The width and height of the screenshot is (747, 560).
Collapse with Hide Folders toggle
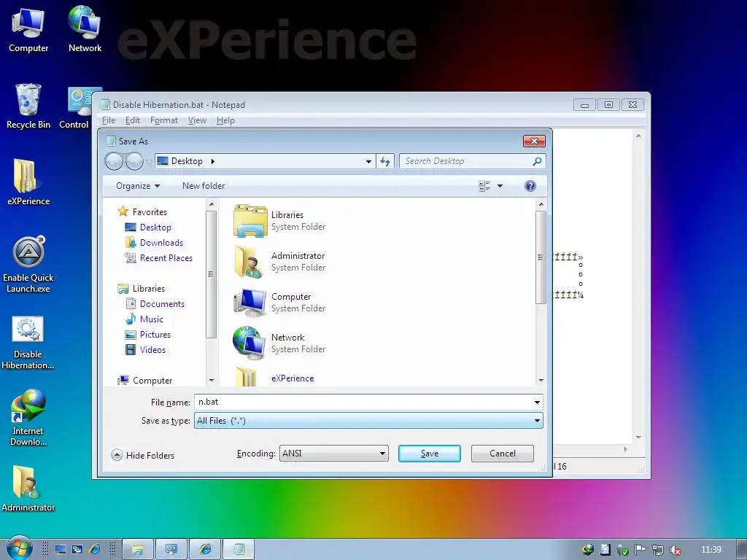click(142, 455)
